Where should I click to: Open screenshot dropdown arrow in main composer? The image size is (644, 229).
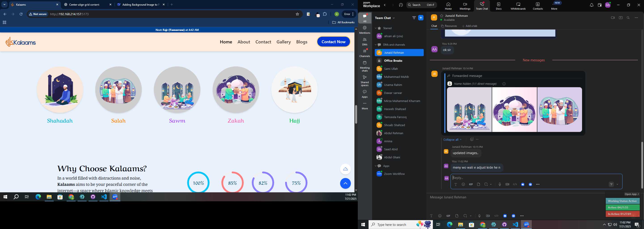pos(471,216)
